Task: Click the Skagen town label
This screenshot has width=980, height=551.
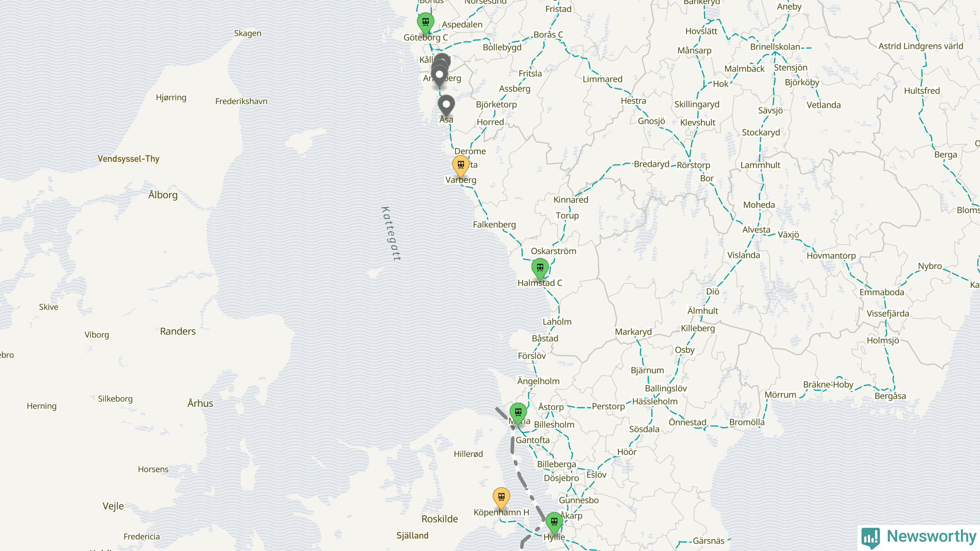Action: click(x=248, y=33)
